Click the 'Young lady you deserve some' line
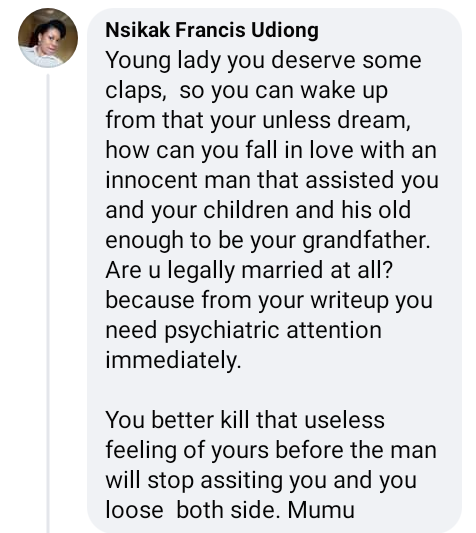 pyautogui.click(x=264, y=61)
